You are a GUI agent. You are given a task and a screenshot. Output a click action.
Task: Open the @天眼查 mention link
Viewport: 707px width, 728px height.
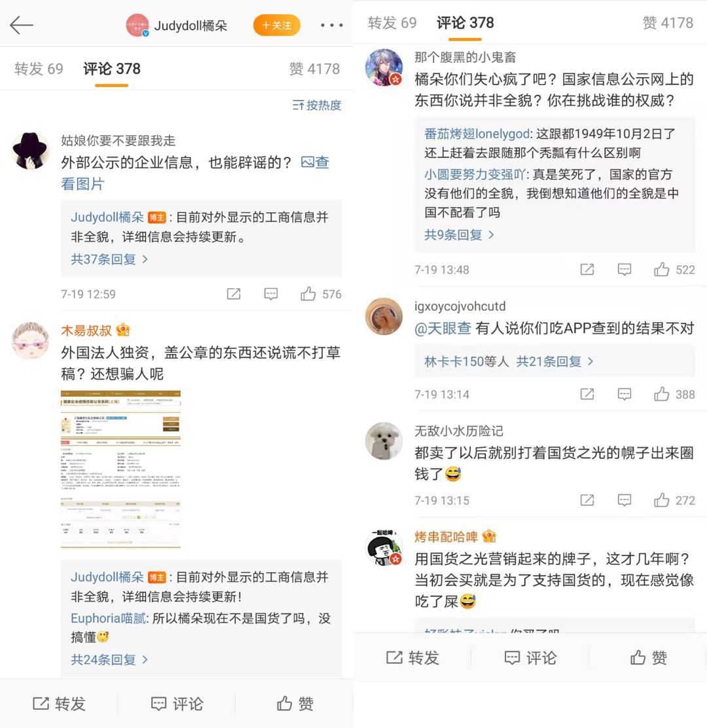tap(443, 328)
